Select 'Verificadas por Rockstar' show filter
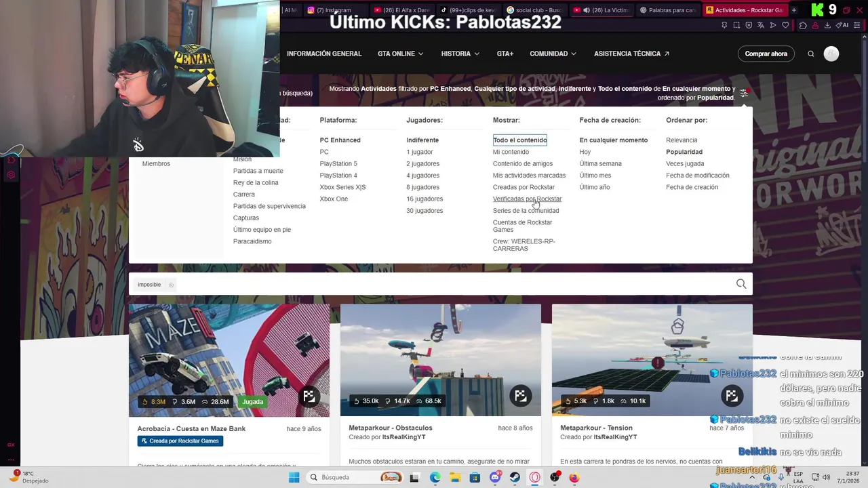Screen dimensions: 868x488 [x=527, y=199]
